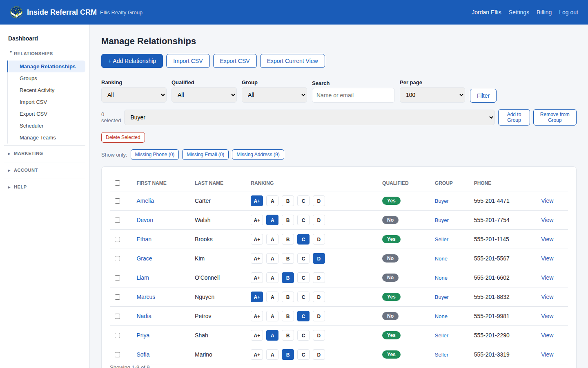Set Amelia Carter ranking to A
588x368 pixels.
point(272,201)
